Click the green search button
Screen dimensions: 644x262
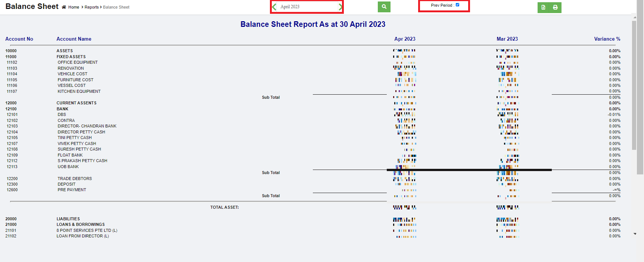coord(384,7)
